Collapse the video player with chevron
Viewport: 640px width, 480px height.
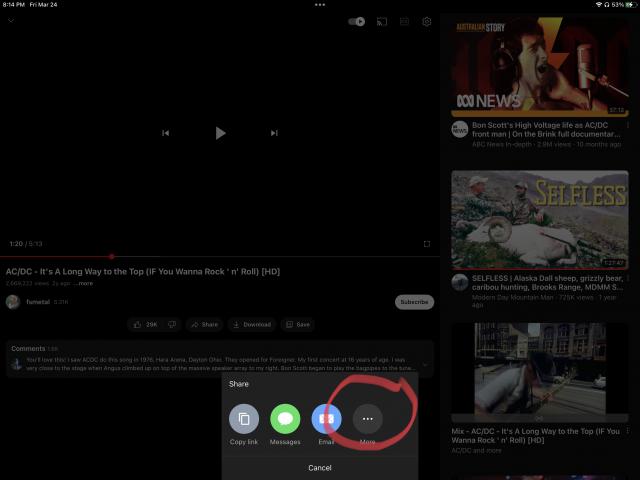11,21
